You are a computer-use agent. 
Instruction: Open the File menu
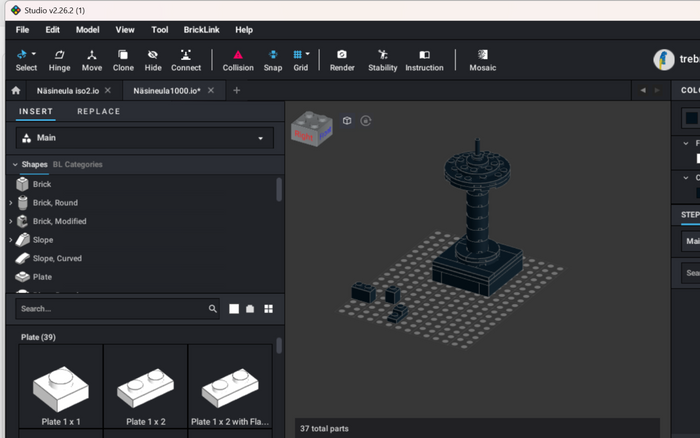[22, 30]
